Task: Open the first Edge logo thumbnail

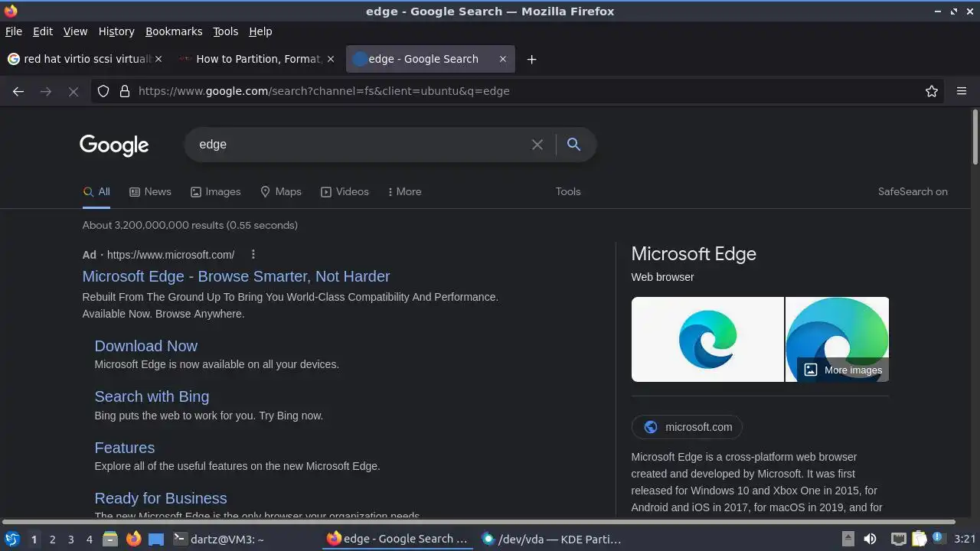Action: pyautogui.click(x=707, y=339)
